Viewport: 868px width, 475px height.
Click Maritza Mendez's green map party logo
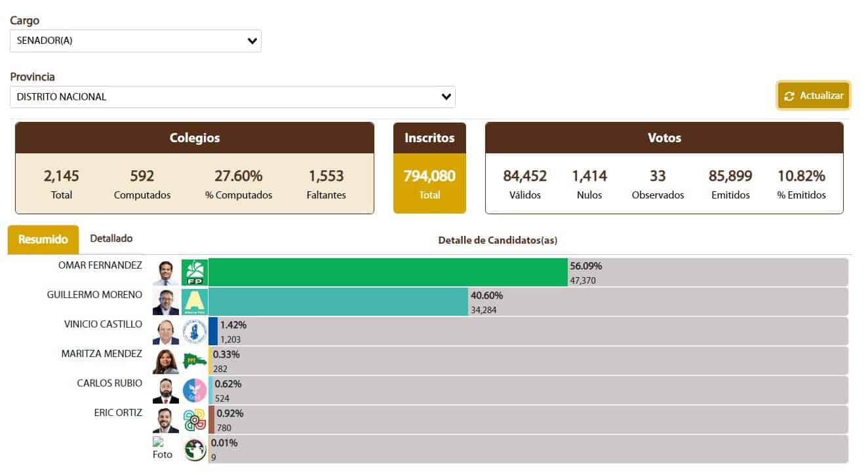[x=195, y=361]
